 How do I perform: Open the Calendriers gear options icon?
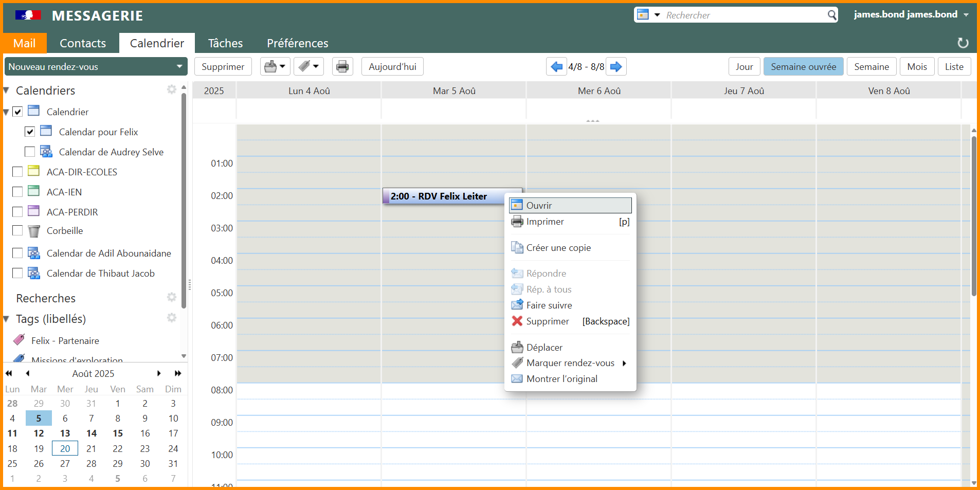click(172, 89)
